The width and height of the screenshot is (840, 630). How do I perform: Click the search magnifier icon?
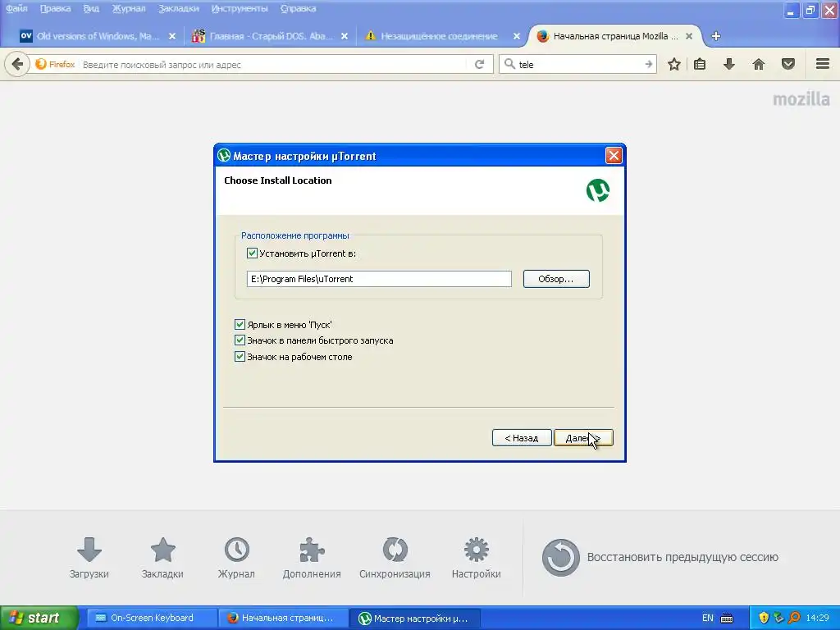pos(509,64)
